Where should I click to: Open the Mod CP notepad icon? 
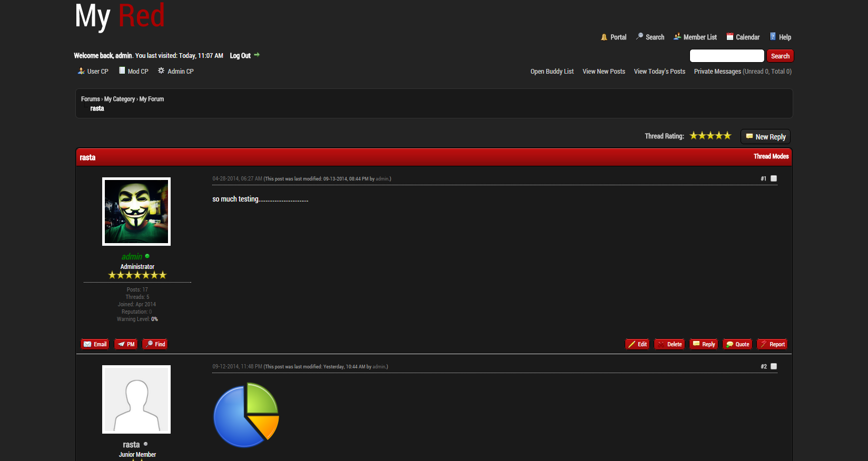[122, 71]
